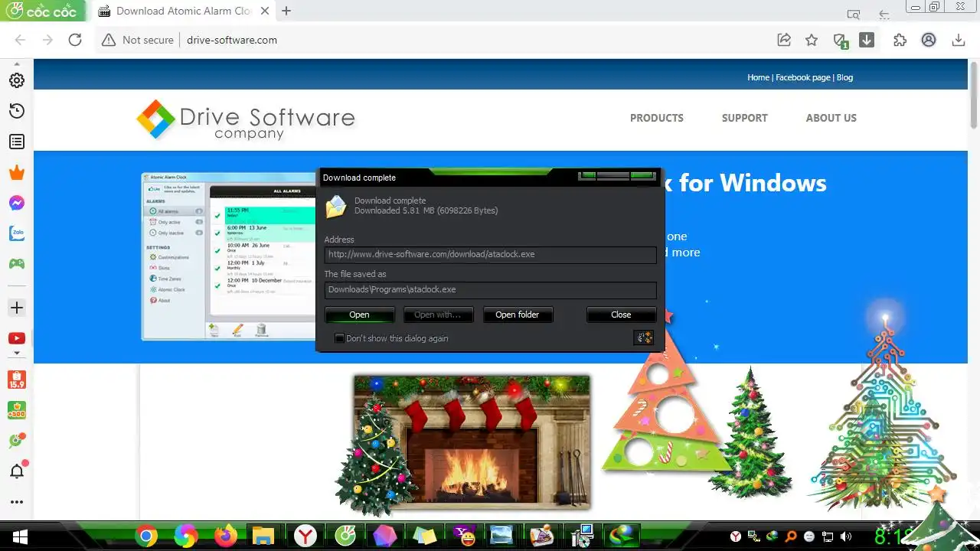Add a sidebar shortcut with plus icon

coord(16,308)
